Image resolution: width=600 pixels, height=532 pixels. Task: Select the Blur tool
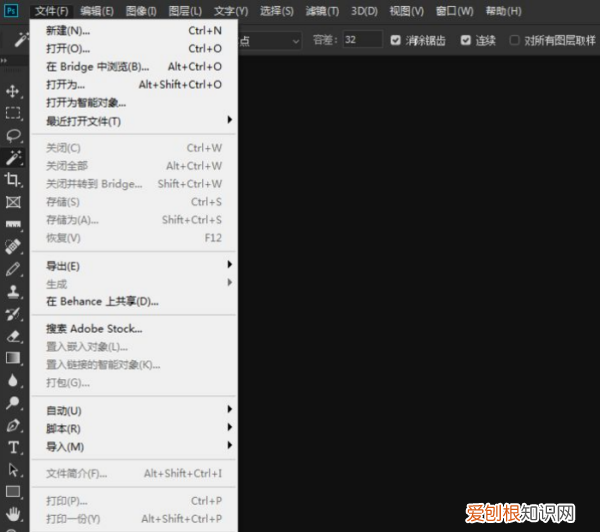(x=13, y=380)
